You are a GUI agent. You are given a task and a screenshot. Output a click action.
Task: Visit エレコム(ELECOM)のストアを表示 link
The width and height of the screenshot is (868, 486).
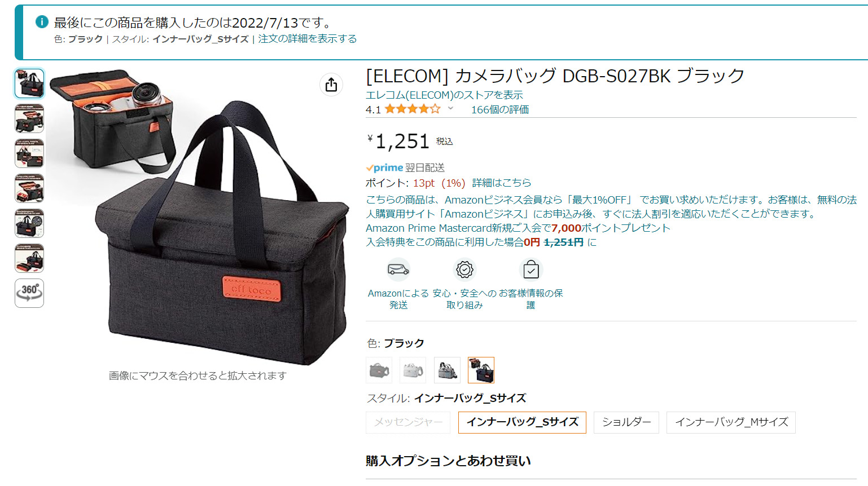[x=444, y=95]
